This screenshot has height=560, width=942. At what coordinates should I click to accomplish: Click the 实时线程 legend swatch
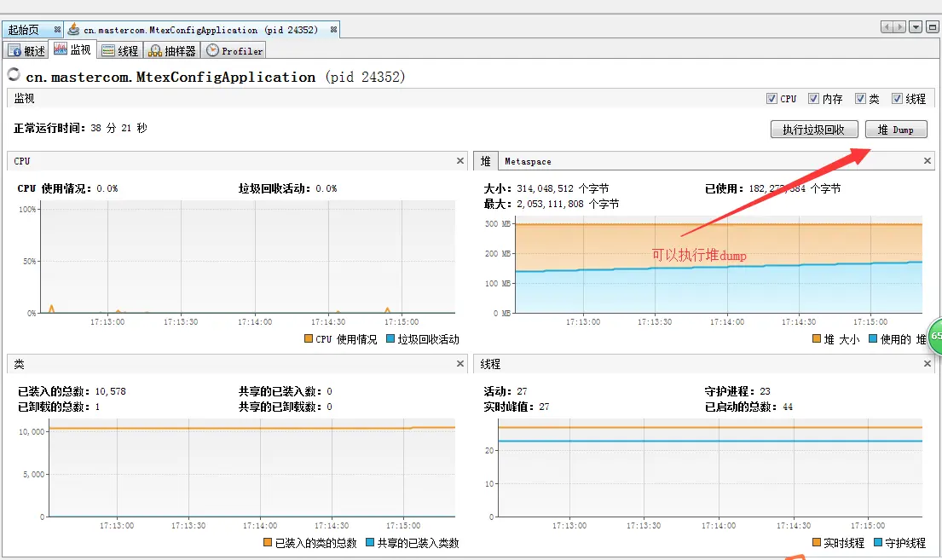click(817, 542)
